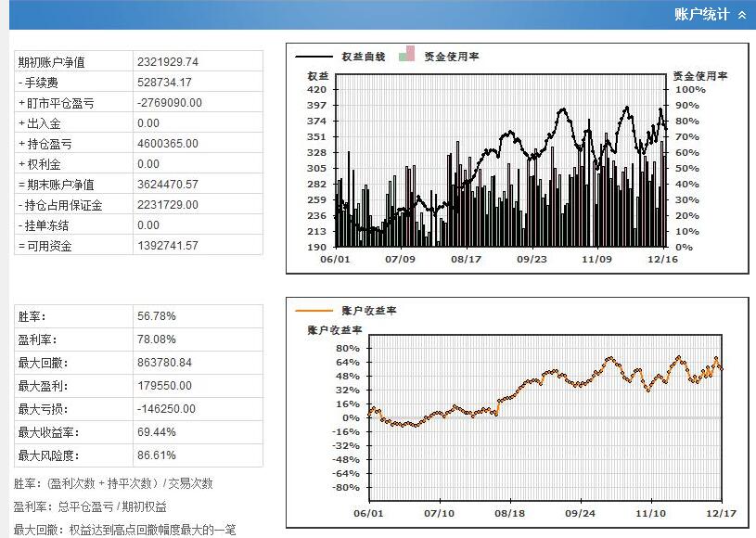Select the 资金使用率 legend label
This screenshot has width=756, height=538.
[x=451, y=57]
